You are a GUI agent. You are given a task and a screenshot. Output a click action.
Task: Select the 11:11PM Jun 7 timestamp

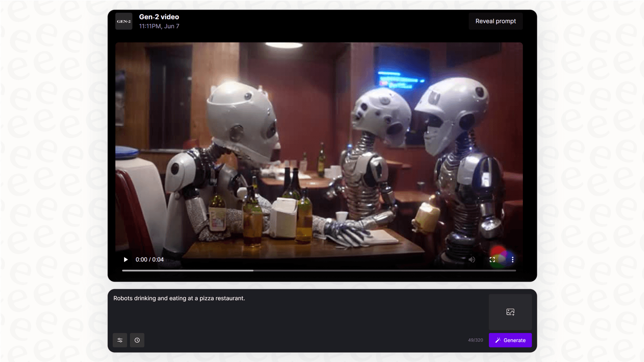pos(159,26)
